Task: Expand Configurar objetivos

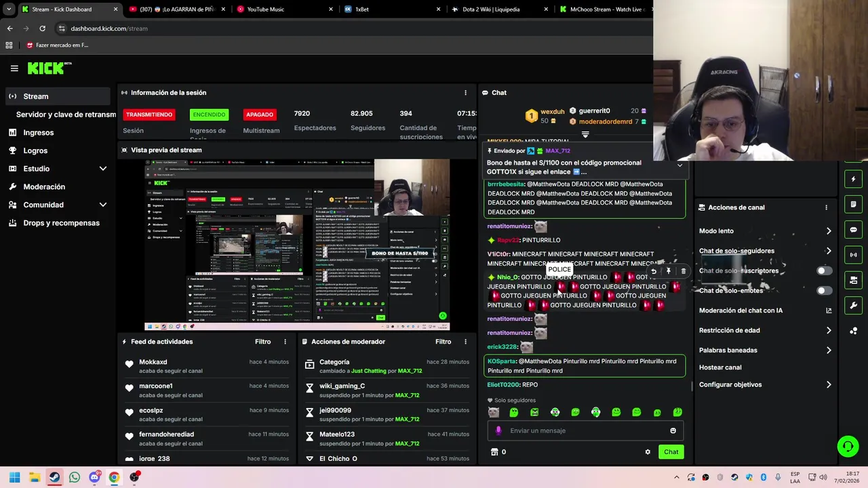Action: 829,385
